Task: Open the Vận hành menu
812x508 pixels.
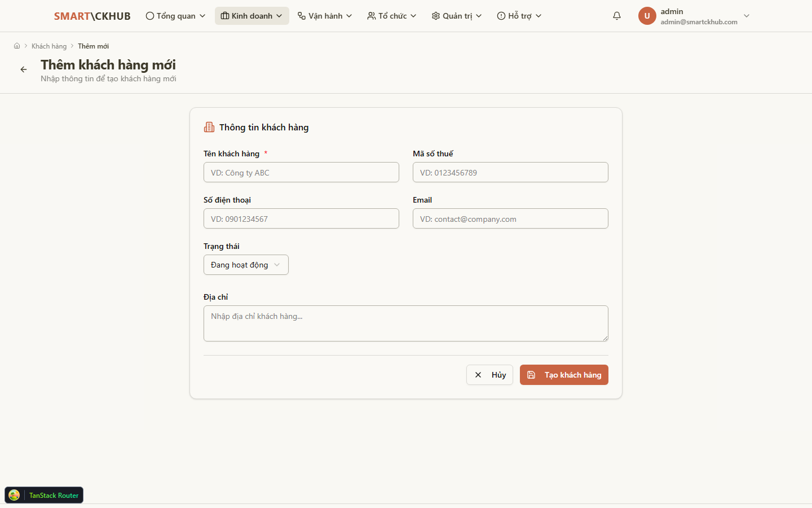Action: (325, 16)
